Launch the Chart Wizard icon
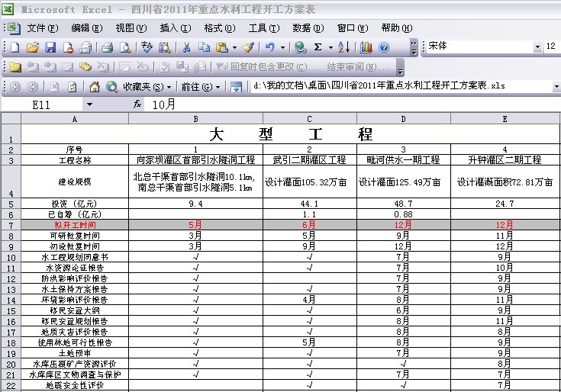561x392 pixels. [x=366, y=47]
